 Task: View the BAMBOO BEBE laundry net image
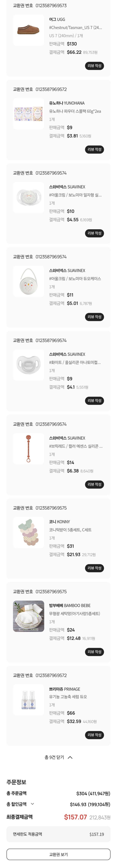point(29,616)
